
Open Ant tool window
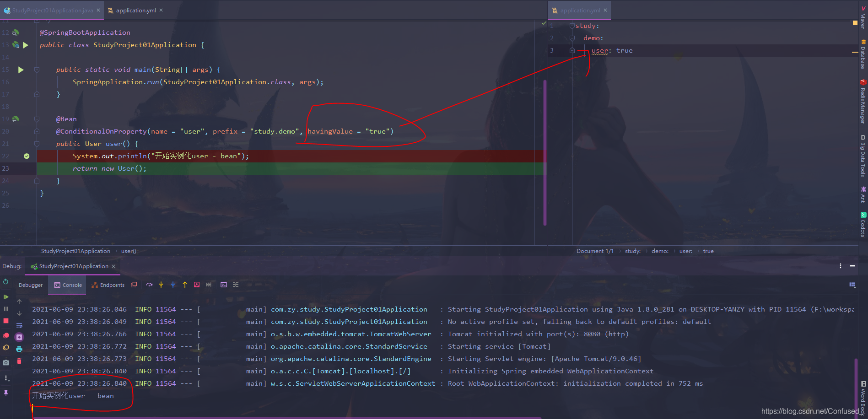pos(863,194)
